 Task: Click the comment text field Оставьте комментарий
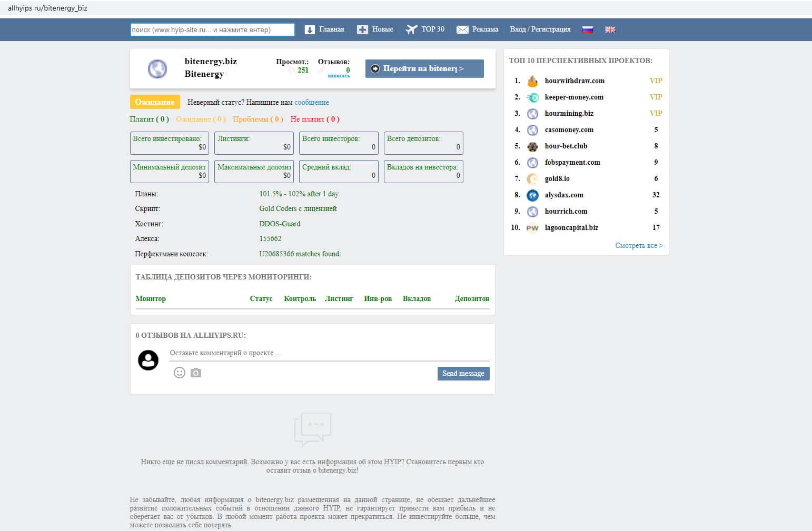click(329, 353)
